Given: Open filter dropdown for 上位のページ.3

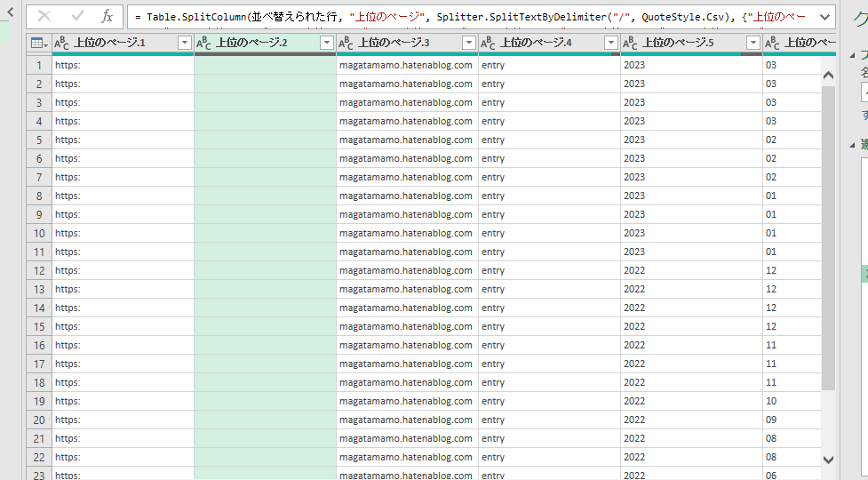Looking at the screenshot, I should click(x=469, y=43).
